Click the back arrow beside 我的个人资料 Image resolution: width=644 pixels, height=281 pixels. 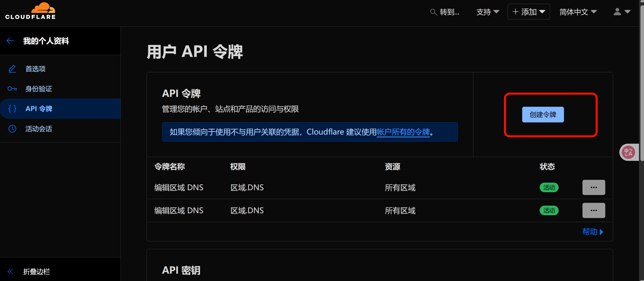tap(10, 41)
